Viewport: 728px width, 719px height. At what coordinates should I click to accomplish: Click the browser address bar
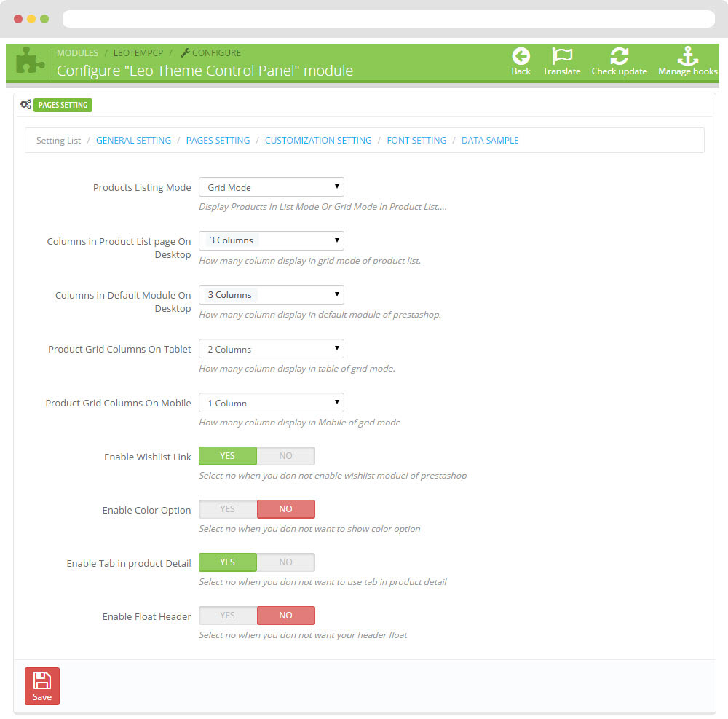point(388,19)
